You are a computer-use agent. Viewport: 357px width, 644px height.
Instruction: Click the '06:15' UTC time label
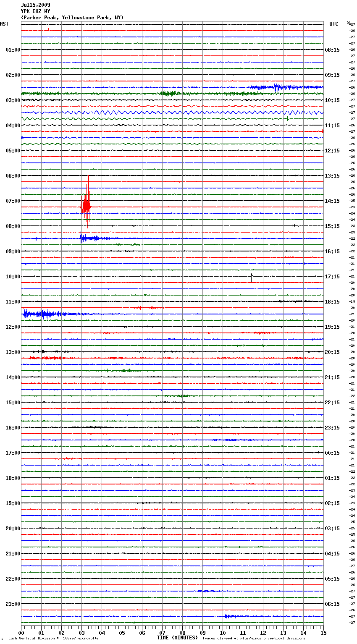(x=332, y=604)
